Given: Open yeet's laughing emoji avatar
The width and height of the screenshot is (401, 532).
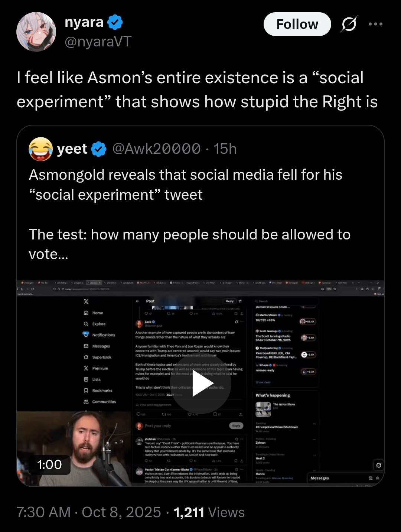Looking at the screenshot, I should 41,149.
